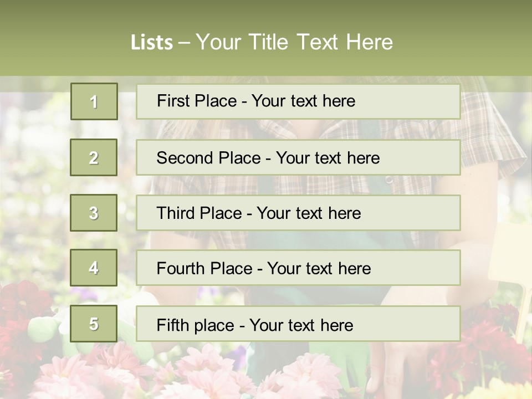Click the Second Place text bar
Image resolution: width=532 pixels, height=399 pixels.
pyautogui.click(x=298, y=157)
